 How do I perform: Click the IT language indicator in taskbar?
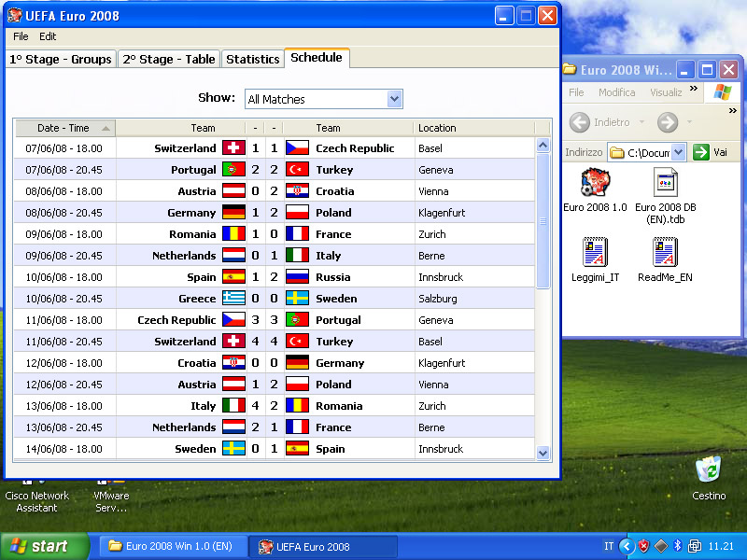pos(609,546)
